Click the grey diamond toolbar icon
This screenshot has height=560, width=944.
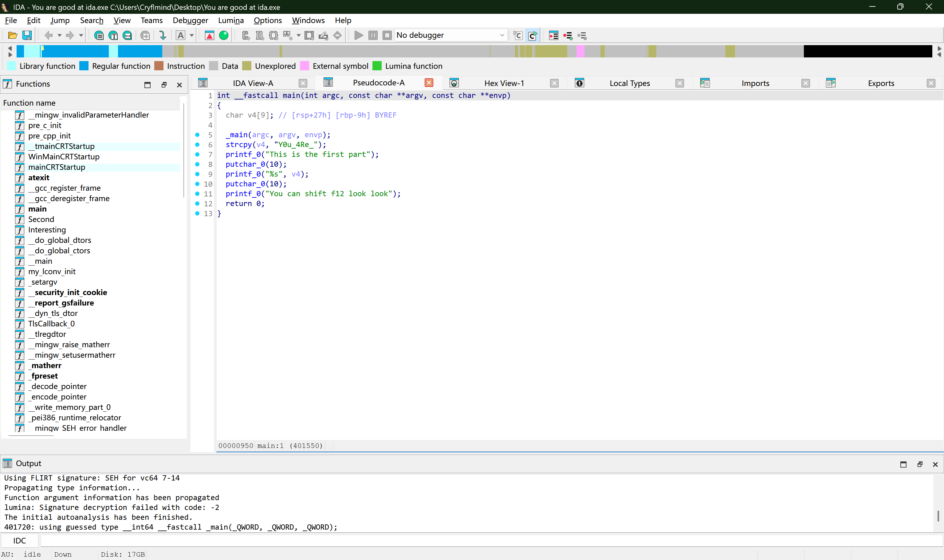click(338, 36)
